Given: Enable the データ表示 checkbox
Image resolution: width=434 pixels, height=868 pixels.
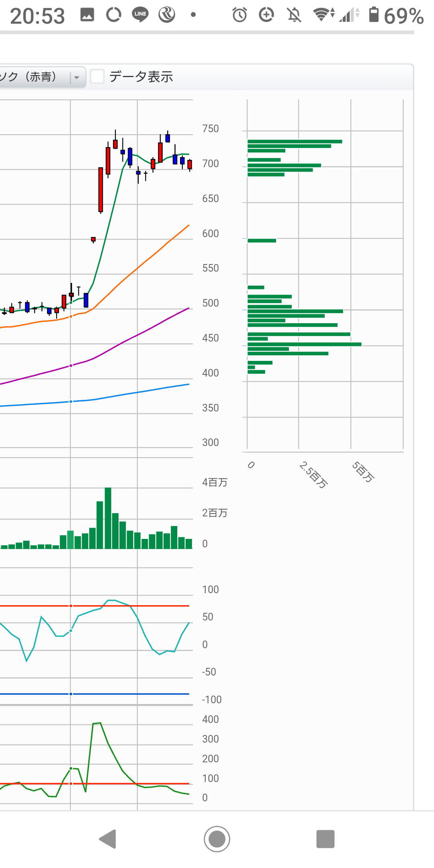Looking at the screenshot, I should pyautogui.click(x=97, y=76).
